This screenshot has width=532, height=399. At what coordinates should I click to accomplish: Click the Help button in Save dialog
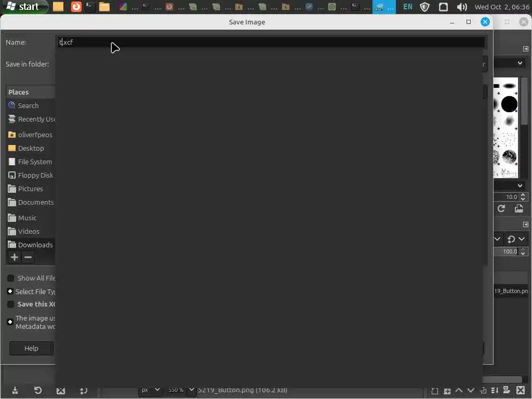[31, 349]
